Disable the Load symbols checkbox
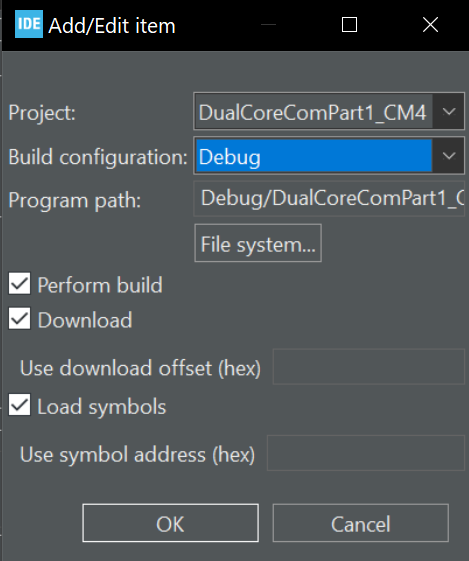469x561 pixels. pyautogui.click(x=20, y=405)
